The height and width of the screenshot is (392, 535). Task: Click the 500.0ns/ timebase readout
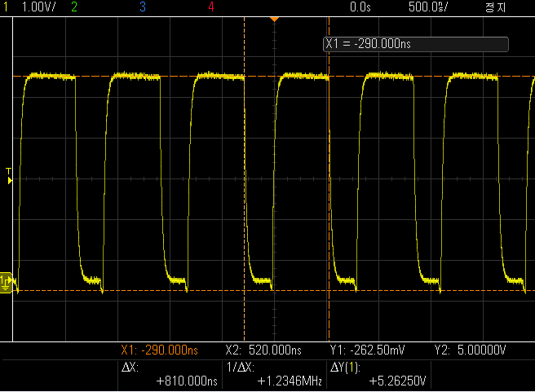427,7
